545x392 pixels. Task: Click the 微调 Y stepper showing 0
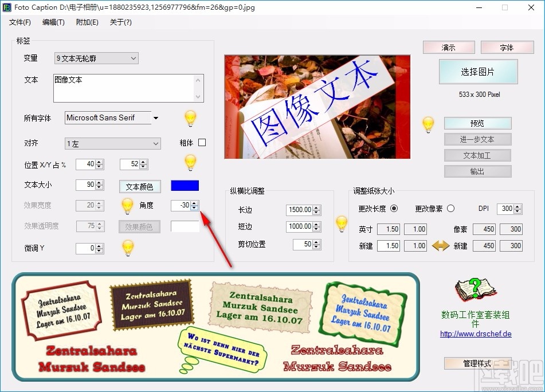pyautogui.click(x=89, y=248)
